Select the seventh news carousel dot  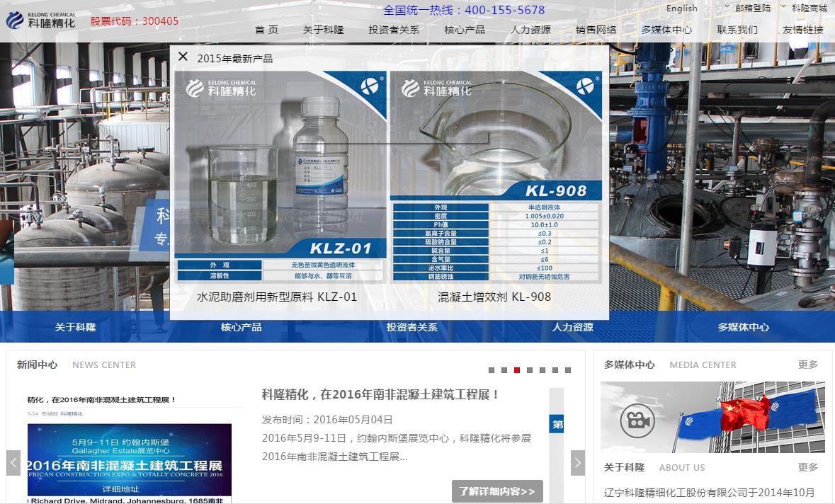tap(568, 370)
